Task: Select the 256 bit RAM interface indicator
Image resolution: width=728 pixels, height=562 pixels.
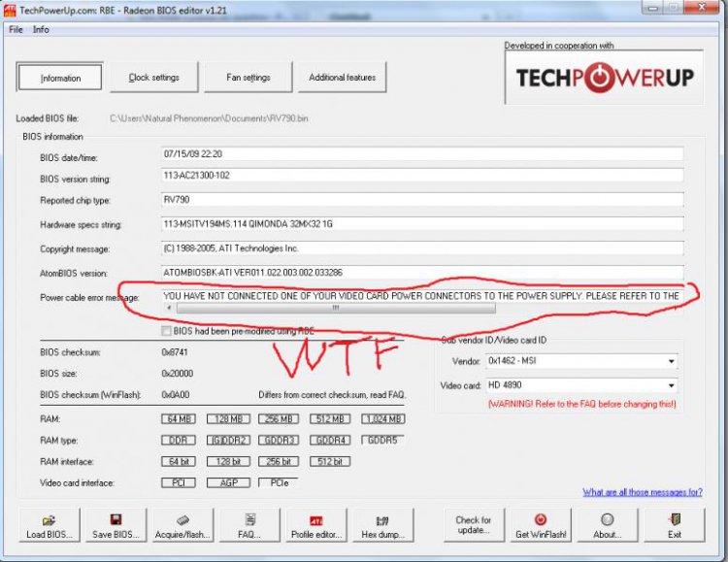Action: coord(279,461)
